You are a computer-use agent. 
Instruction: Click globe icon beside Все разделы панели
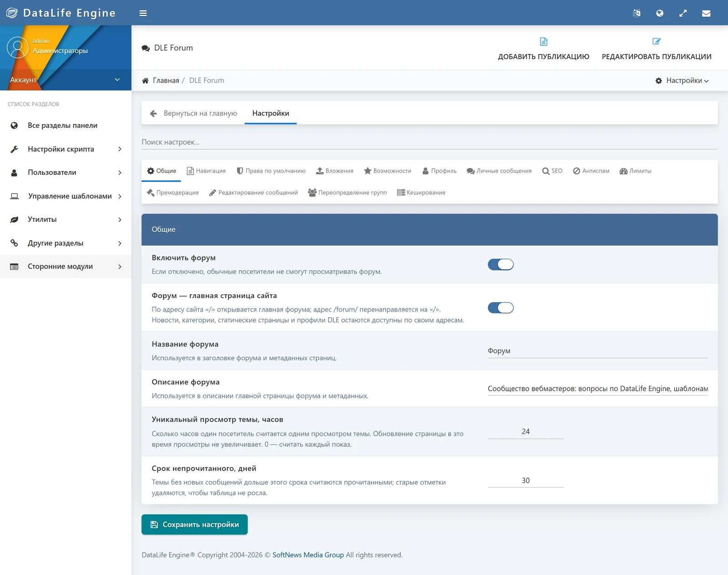click(x=14, y=126)
